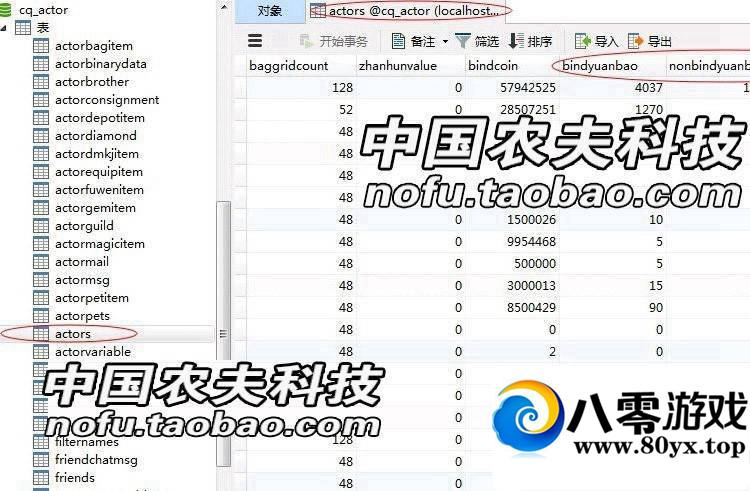Viewport: 750px width, 491px height.
Task: Click the bindyuanbao column header
Action: click(x=613, y=65)
